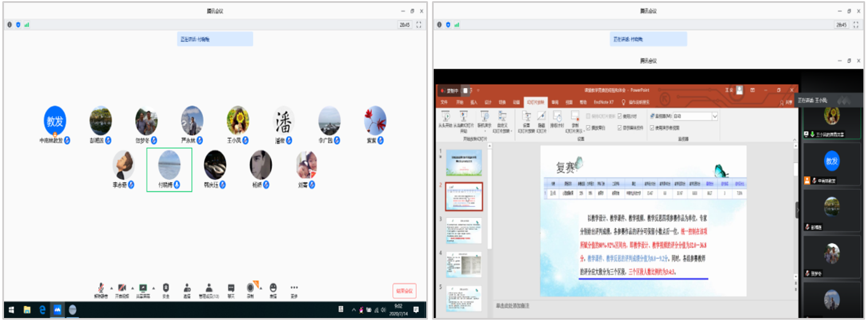Image resolution: width=868 pixels, height=322 pixels.
Task: Open custom slide show dropdown
Action: click(x=502, y=121)
